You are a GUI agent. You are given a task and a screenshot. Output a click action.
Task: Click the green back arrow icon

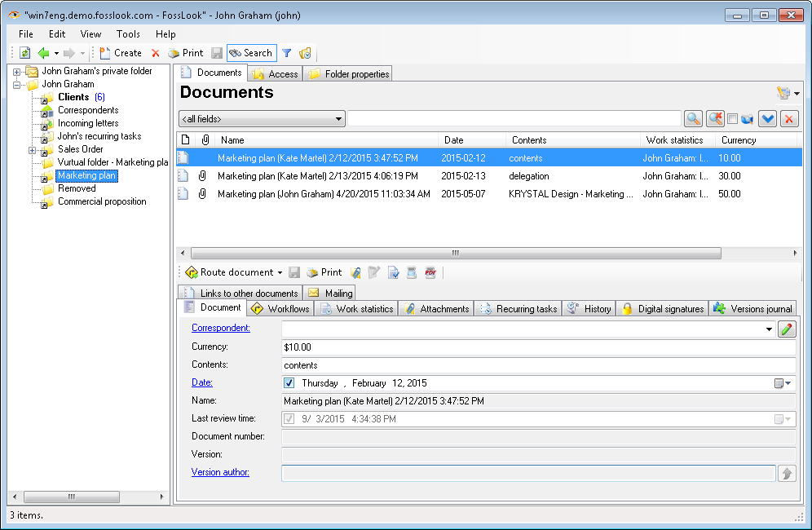point(43,53)
